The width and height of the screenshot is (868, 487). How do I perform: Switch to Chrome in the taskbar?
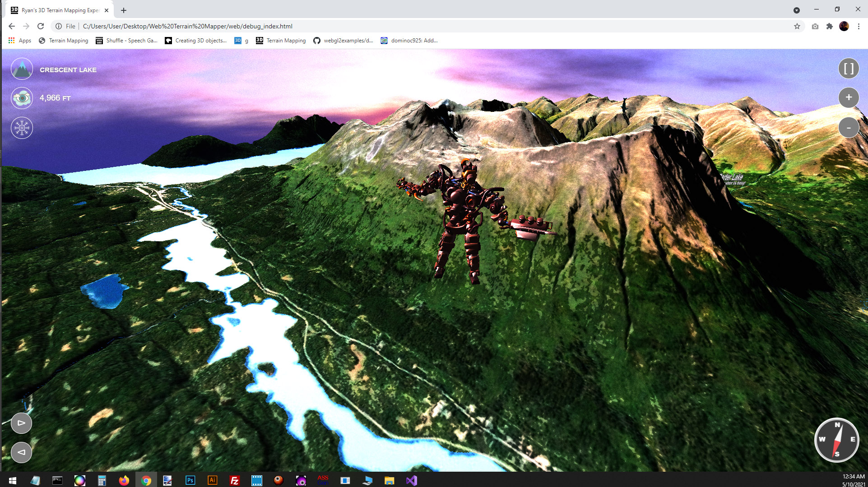point(146,481)
